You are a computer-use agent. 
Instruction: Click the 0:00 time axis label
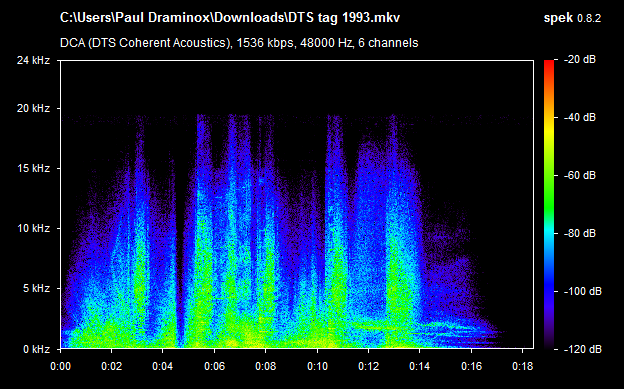[60, 366]
